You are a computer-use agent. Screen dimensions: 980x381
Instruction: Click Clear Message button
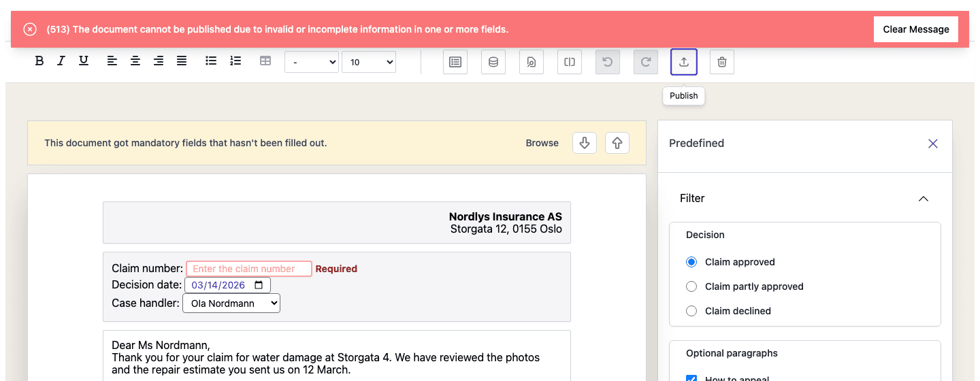pyautogui.click(x=916, y=29)
